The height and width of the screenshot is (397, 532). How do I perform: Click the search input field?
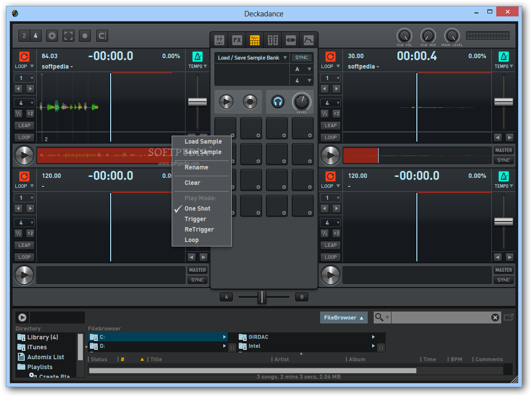pyautogui.click(x=441, y=318)
